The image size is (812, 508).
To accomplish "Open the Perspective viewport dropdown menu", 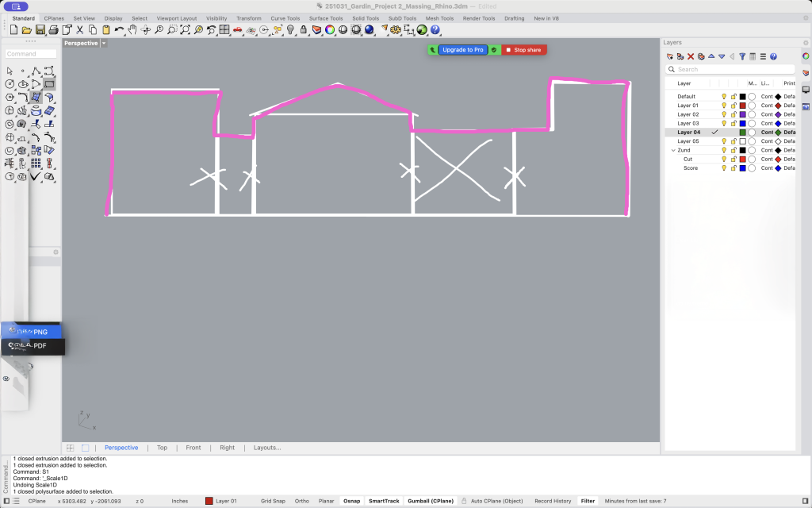I will pyautogui.click(x=104, y=43).
